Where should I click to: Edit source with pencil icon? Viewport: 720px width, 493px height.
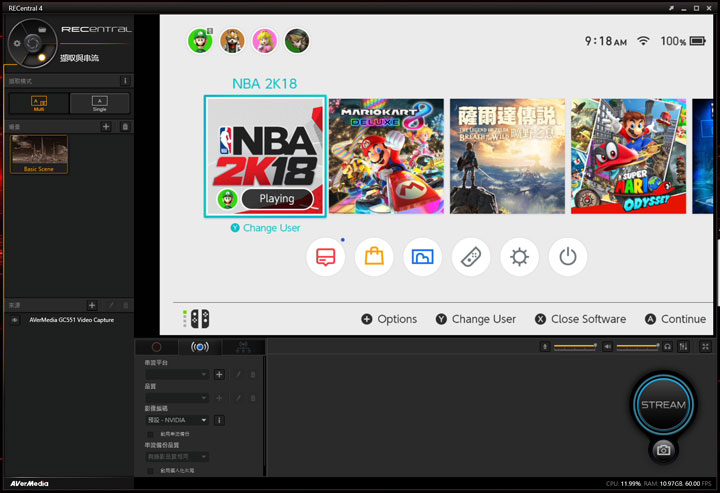(111, 305)
